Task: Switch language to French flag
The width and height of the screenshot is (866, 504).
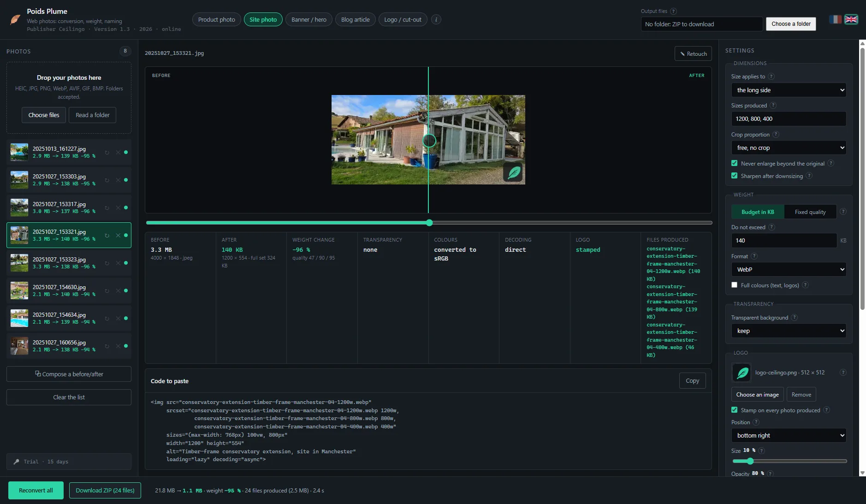Action: click(x=835, y=19)
